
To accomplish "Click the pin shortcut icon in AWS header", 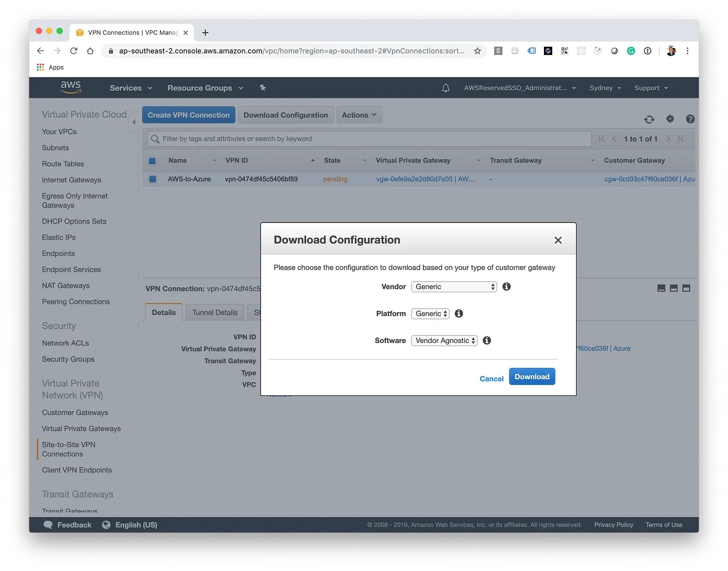I will (263, 88).
